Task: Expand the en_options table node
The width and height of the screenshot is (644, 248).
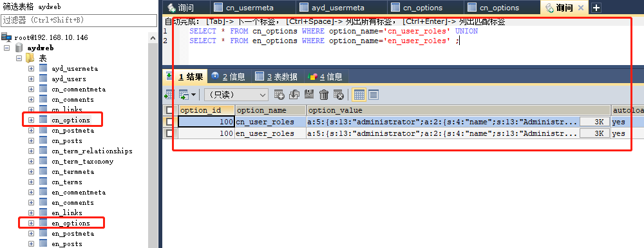Action: 31,223
